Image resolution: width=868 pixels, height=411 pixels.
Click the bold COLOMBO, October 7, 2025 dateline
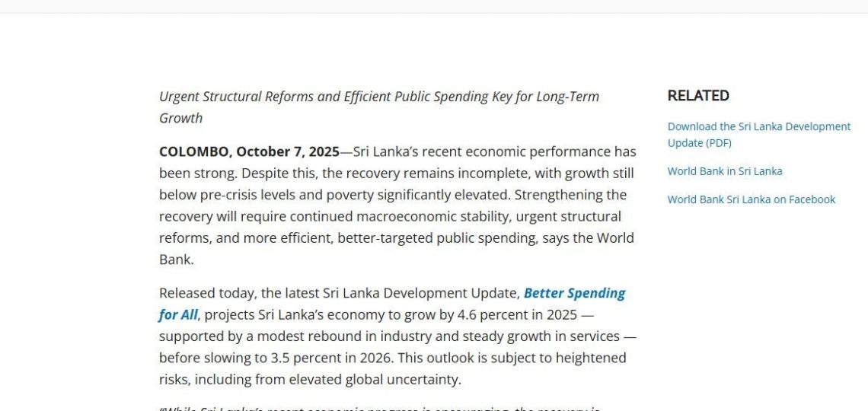pyautogui.click(x=249, y=151)
